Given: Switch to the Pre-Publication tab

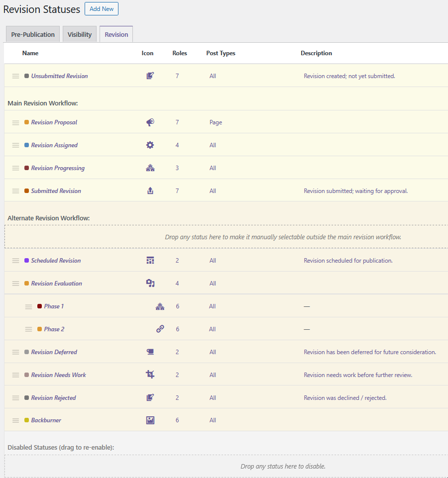Looking at the screenshot, I should click(x=33, y=34).
